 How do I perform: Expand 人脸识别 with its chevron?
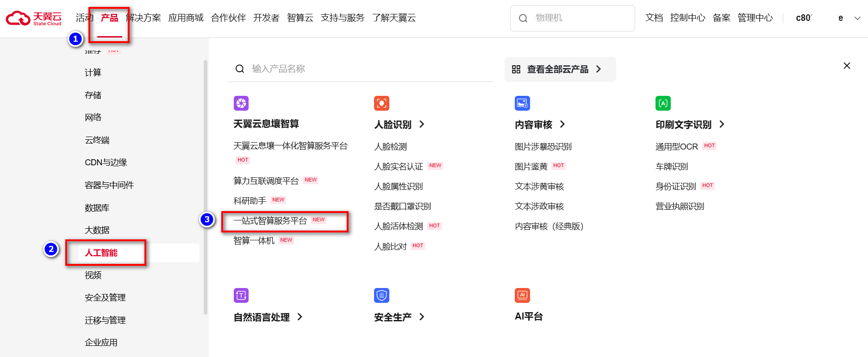pos(422,124)
